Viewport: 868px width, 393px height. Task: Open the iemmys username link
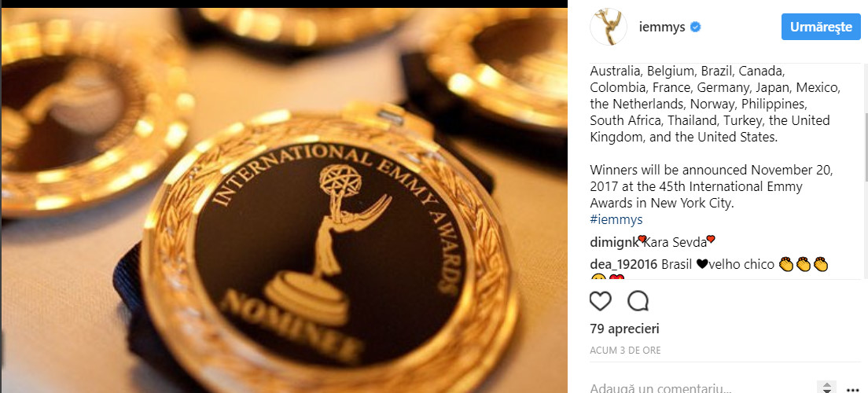click(662, 27)
